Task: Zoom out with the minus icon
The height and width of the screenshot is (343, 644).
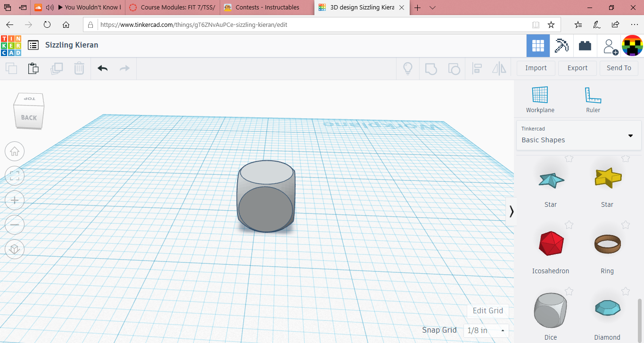Action: (15, 225)
